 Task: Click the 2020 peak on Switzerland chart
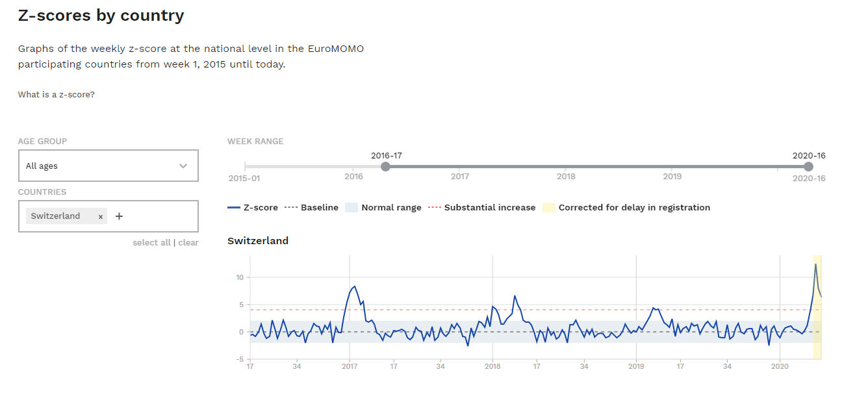(816, 264)
